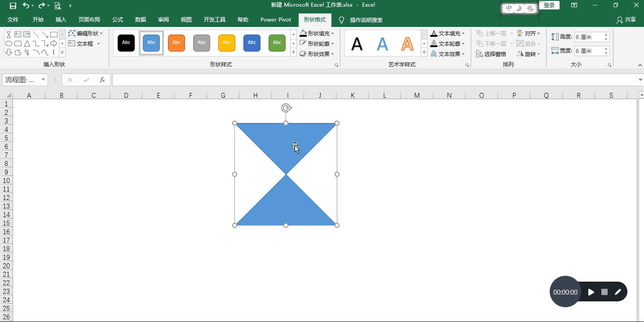This screenshot has width=644, height=322.
Task: Select the right block arrow shape
Action: [53, 44]
